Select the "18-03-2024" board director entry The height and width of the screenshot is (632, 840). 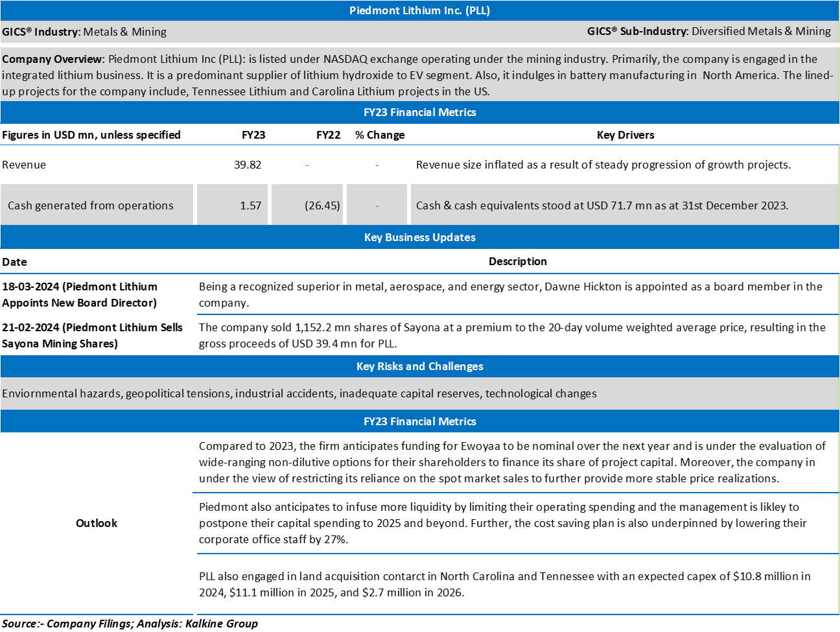click(x=80, y=294)
